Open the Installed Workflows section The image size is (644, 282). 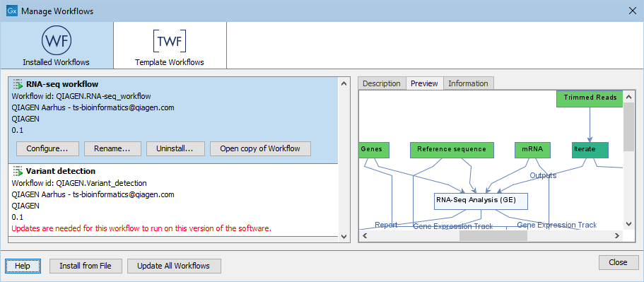tap(57, 45)
